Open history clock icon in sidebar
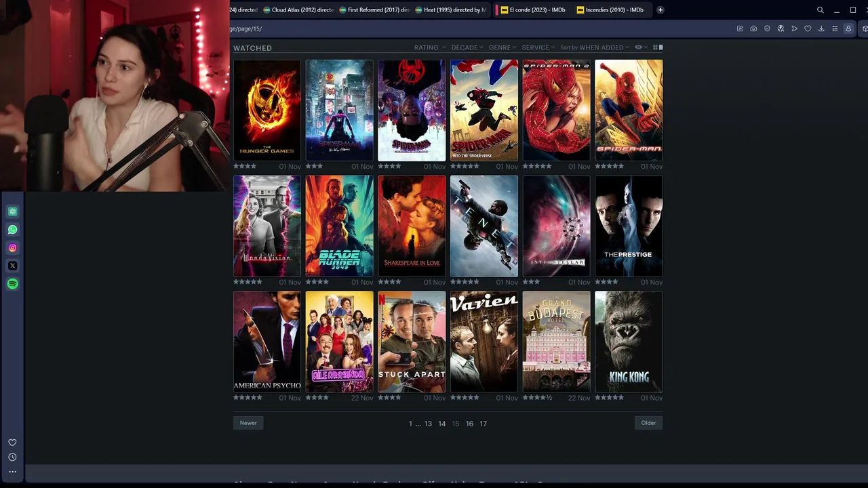The width and height of the screenshot is (868, 488). pos(12,457)
